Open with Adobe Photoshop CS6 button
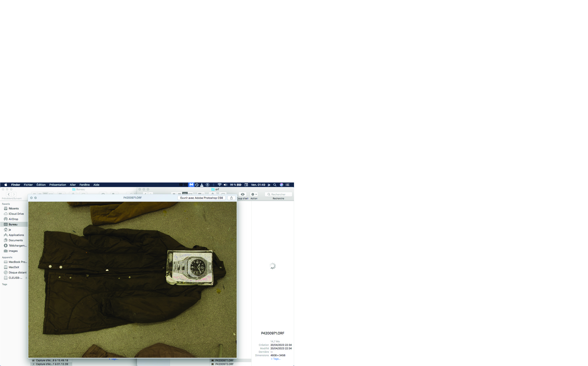This screenshot has height=366, width=588. (x=201, y=198)
